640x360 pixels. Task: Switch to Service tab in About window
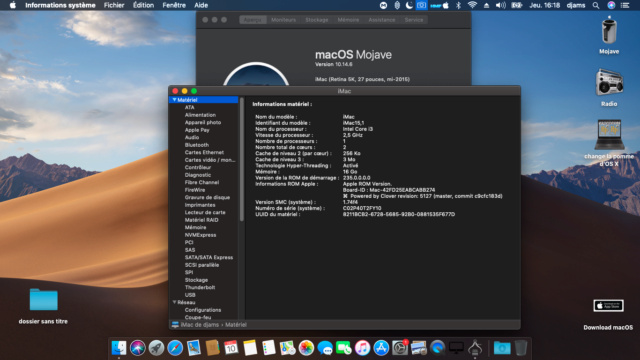pyautogui.click(x=414, y=20)
